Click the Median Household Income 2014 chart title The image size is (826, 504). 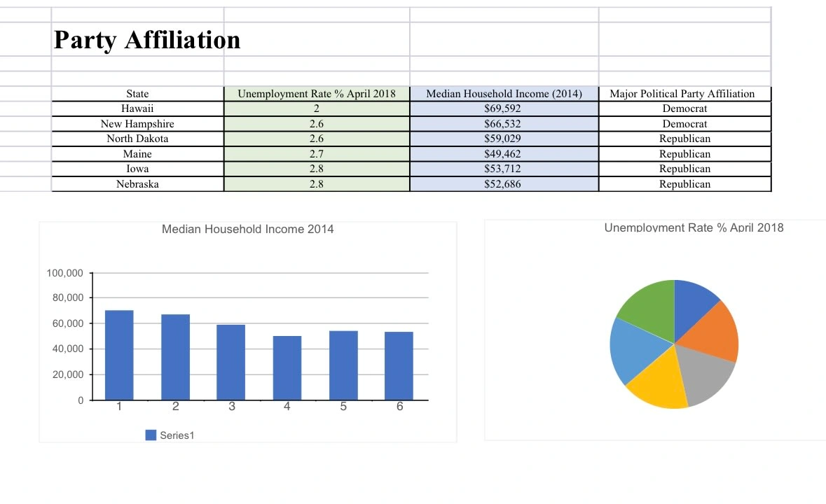point(247,229)
